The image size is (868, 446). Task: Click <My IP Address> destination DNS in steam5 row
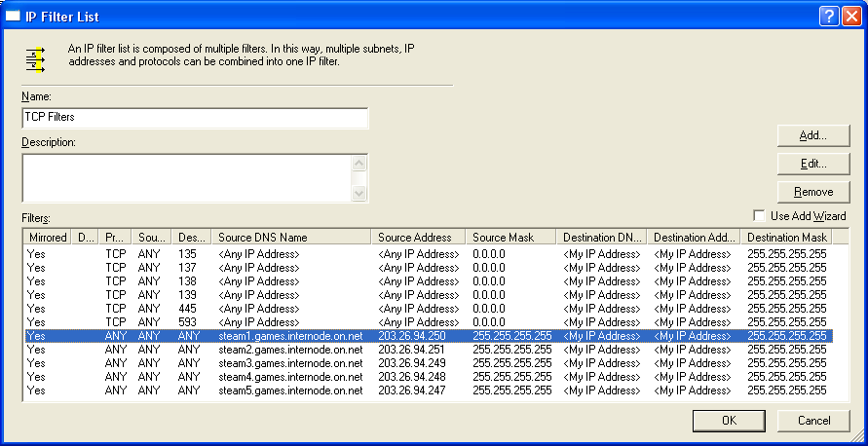point(602,390)
